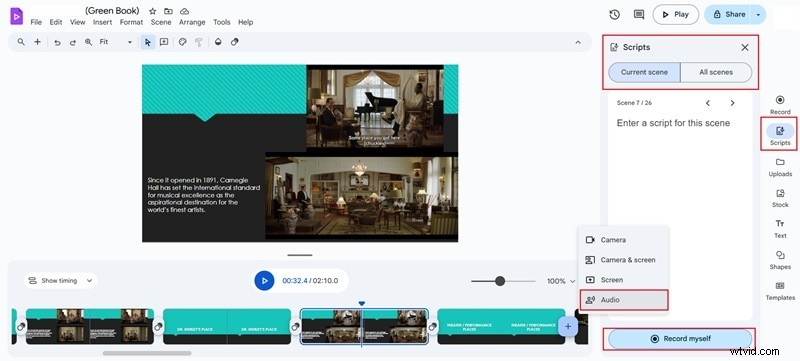800x361 pixels.
Task: Open the Uploads sidebar panel
Action: (780, 167)
